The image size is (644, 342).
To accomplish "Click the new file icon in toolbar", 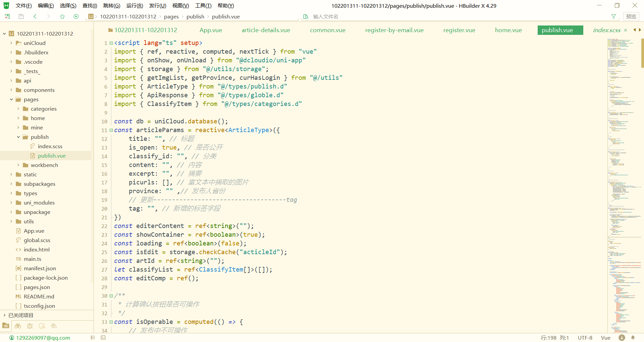I will pyautogui.click(x=7, y=16).
